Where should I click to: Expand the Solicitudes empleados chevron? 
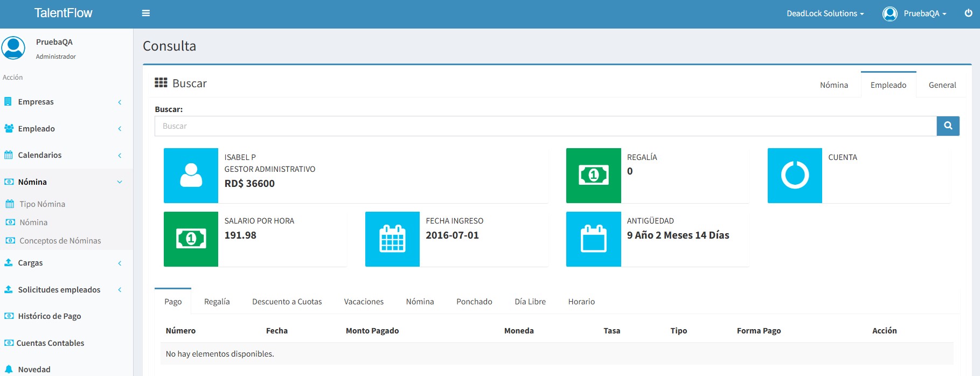pos(120,289)
